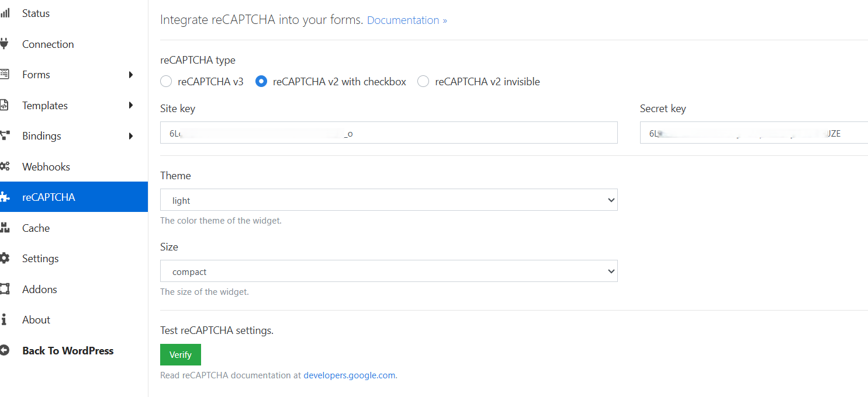Click the Back To WordPress arrow icon
This screenshot has width=868, height=397.
[x=5, y=350]
